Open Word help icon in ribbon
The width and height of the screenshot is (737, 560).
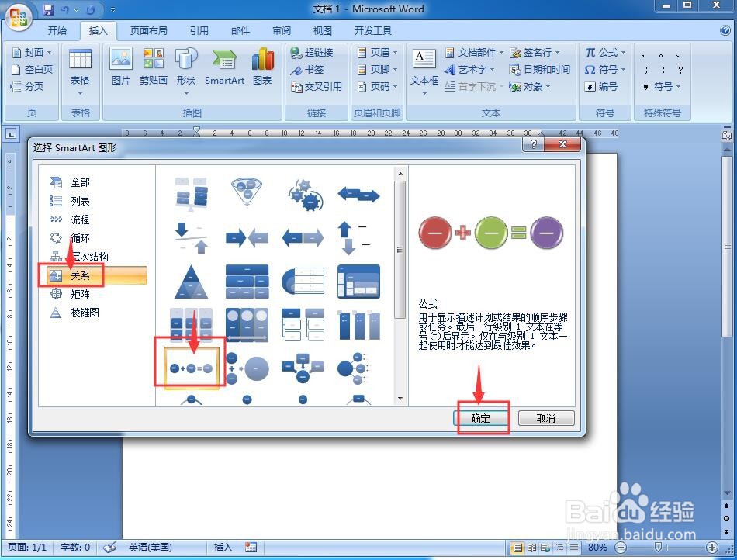[x=725, y=30]
